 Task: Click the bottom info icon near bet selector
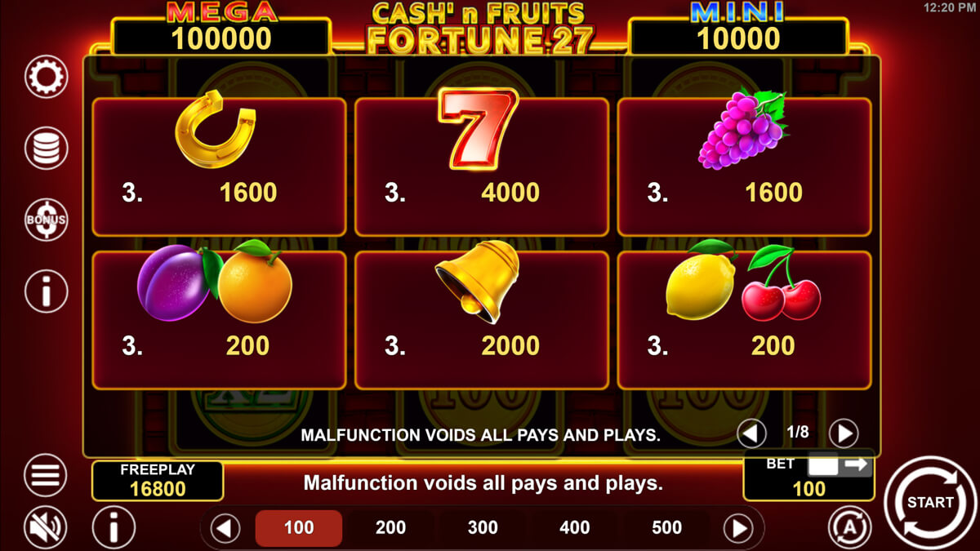click(x=114, y=527)
